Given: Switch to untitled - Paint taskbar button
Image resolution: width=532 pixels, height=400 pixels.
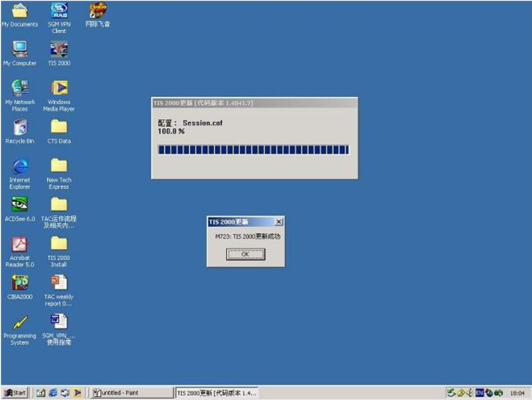Looking at the screenshot, I should click(x=132, y=393).
